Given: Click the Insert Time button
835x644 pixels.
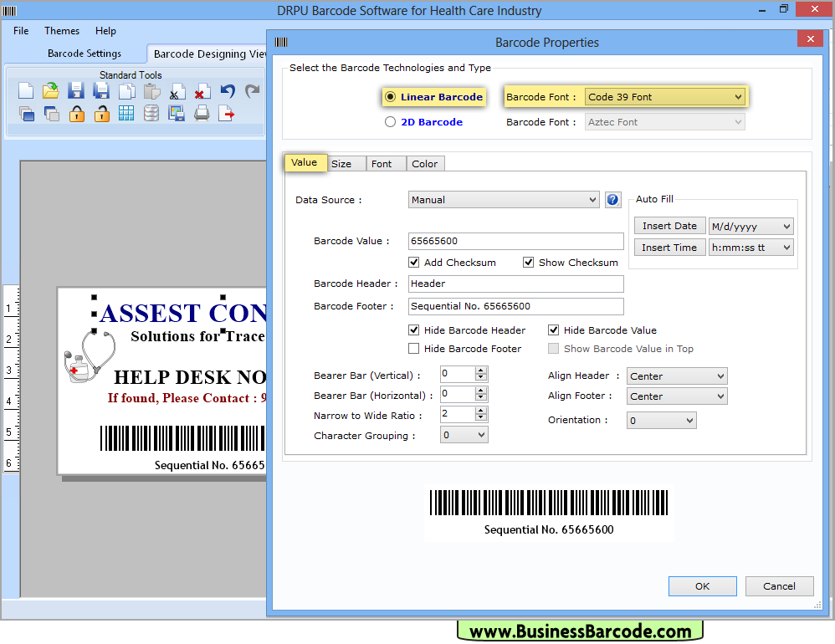Looking at the screenshot, I should 669,248.
